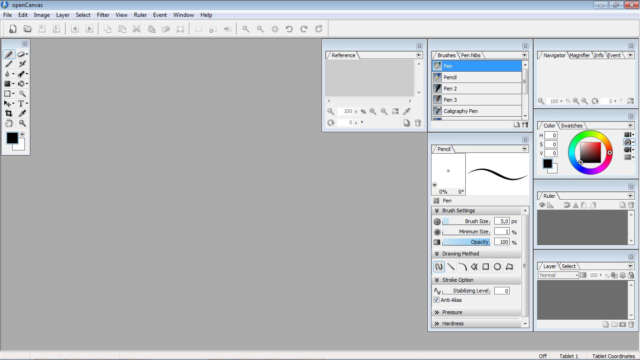Switch to the Swatches tab
Viewport: 640px width, 360px height.
(x=571, y=125)
